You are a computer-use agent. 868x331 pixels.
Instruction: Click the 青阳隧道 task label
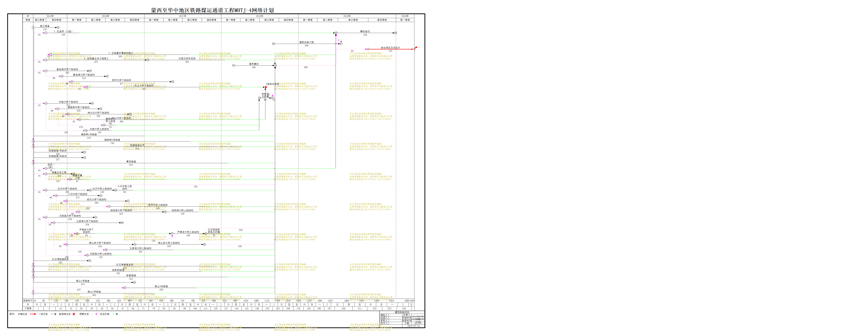coord(131,162)
